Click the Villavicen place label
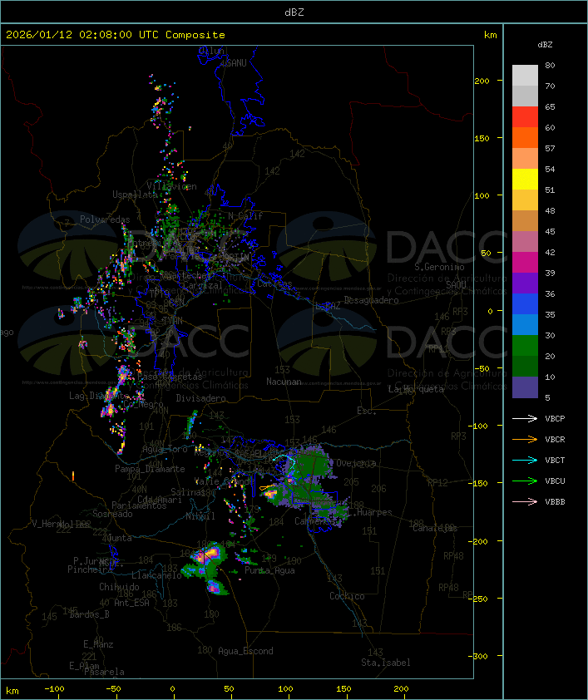The height and width of the screenshot is (700, 588). point(171,186)
